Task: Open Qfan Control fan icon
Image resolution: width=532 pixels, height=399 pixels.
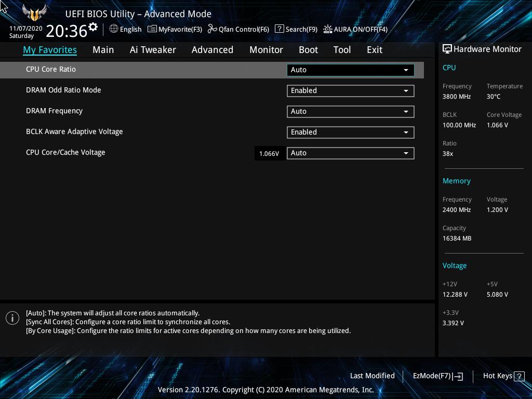Action: click(212, 29)
